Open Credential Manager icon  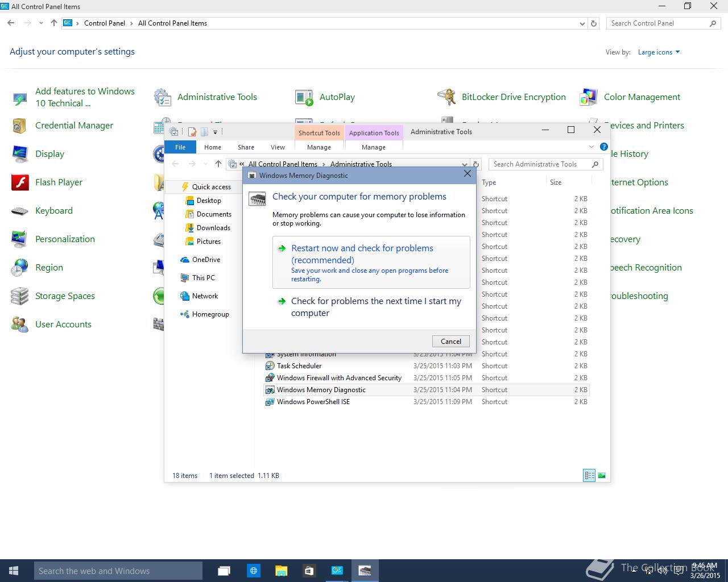pos(19,126)
